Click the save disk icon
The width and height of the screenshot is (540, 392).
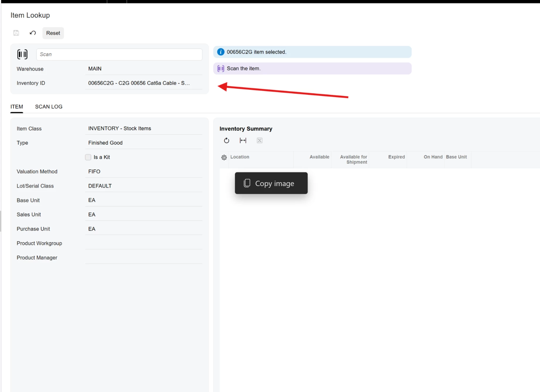tap(16, 33)
